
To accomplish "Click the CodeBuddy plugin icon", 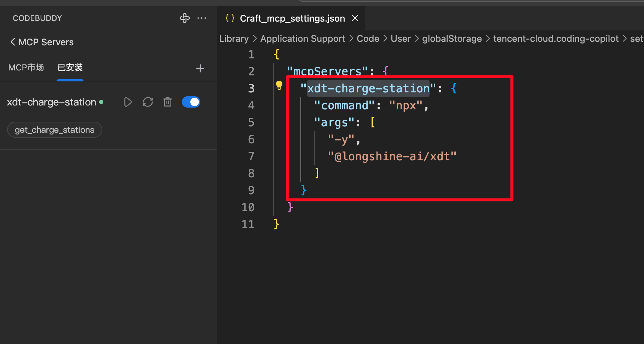I will (184, 18).
